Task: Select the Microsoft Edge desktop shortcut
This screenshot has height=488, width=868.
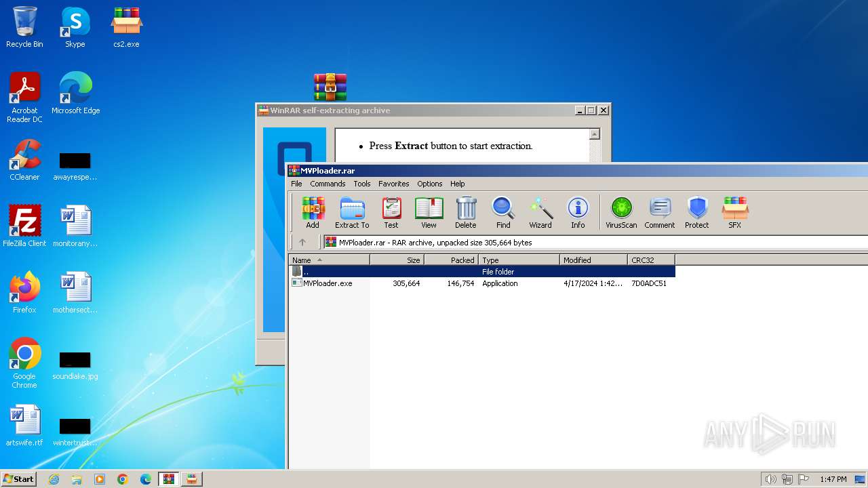Action: (75, 94)
